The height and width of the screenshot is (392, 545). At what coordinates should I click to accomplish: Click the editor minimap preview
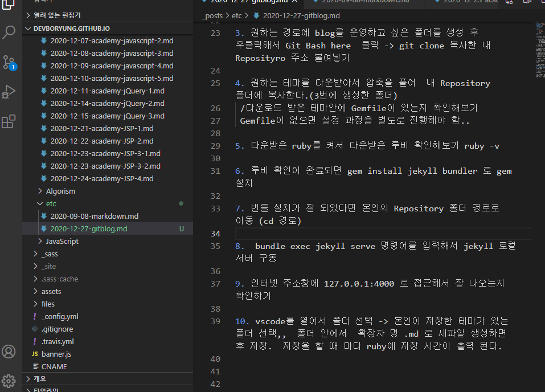pos(540,50)
